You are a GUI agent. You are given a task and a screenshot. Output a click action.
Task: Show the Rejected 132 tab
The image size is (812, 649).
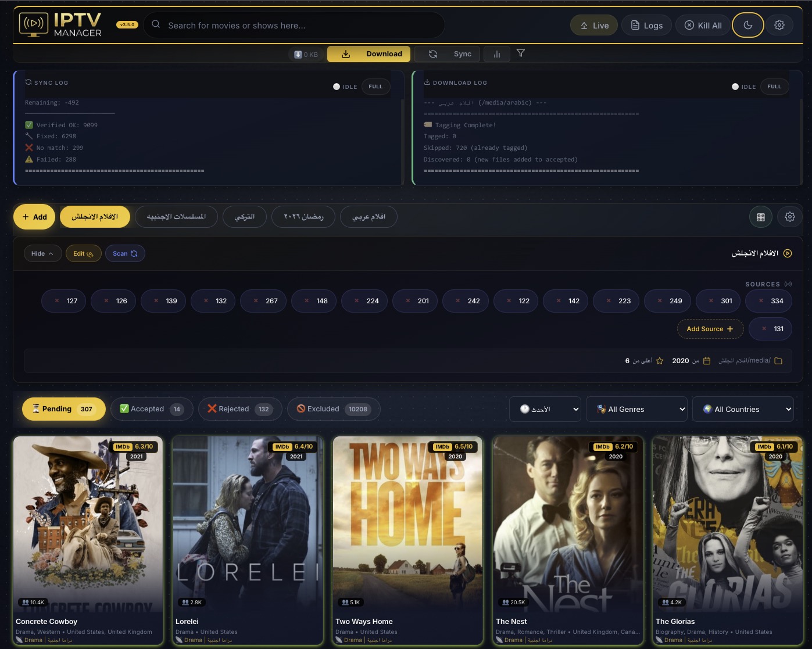point(240,409)
